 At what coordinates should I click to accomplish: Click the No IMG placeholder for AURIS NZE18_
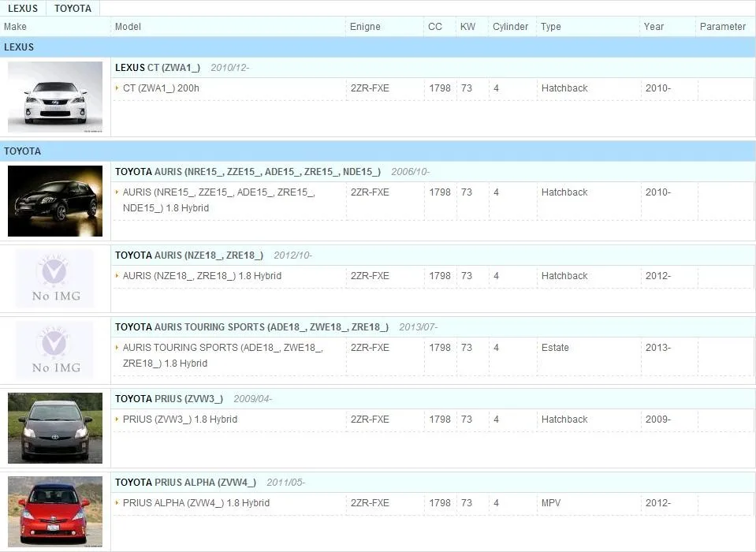point(55,278)
